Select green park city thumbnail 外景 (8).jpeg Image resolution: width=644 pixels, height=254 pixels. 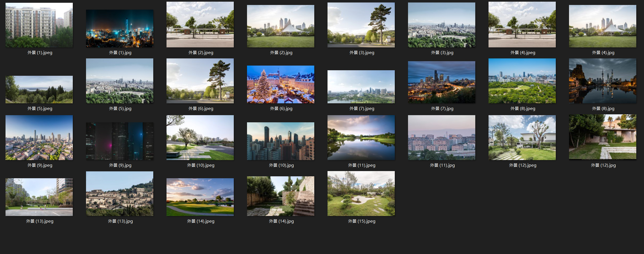point(522,81)
